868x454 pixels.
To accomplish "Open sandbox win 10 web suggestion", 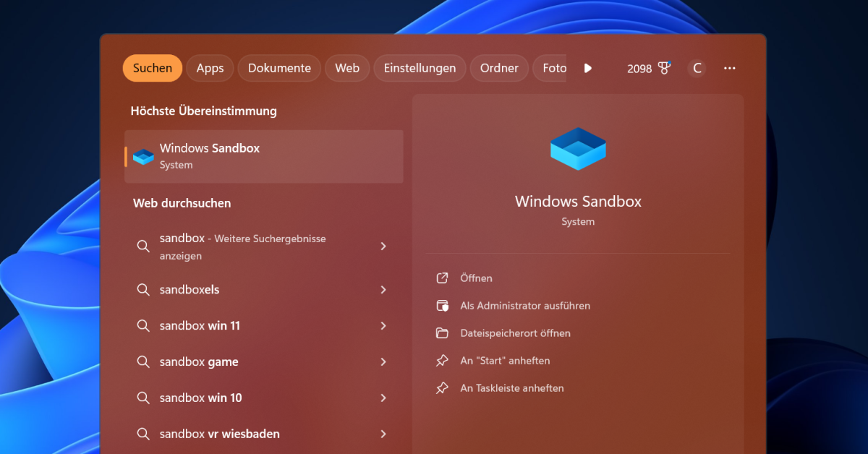I will pos(201,398).
